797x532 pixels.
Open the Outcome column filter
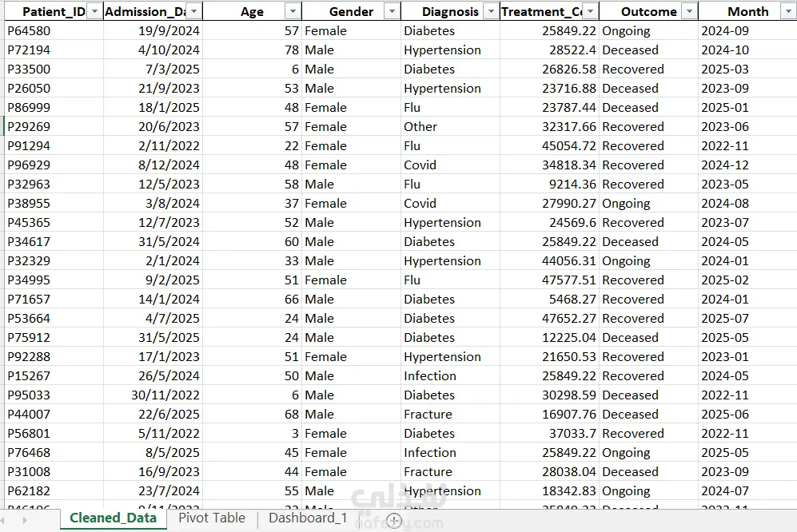point(689,11)
